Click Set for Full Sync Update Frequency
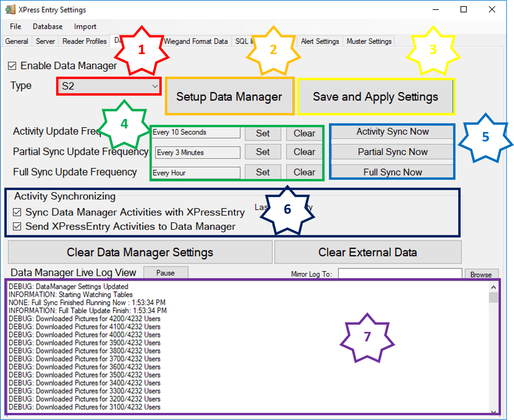The width and height of the screenshot is (514, 420). [263, 172]
